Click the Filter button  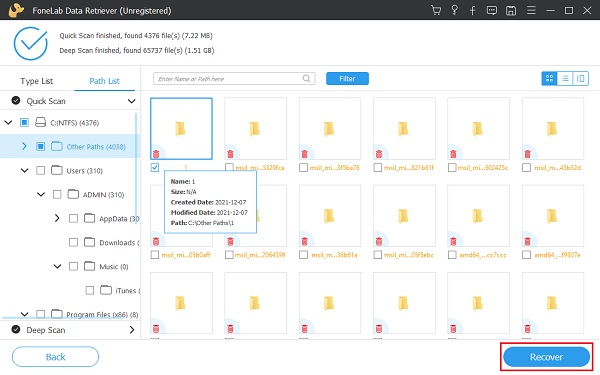click(347, 78)
